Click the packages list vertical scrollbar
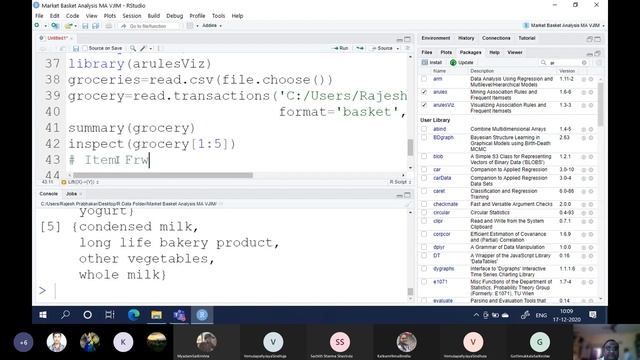This screenshot has height=360, width=640. [600, 105]
